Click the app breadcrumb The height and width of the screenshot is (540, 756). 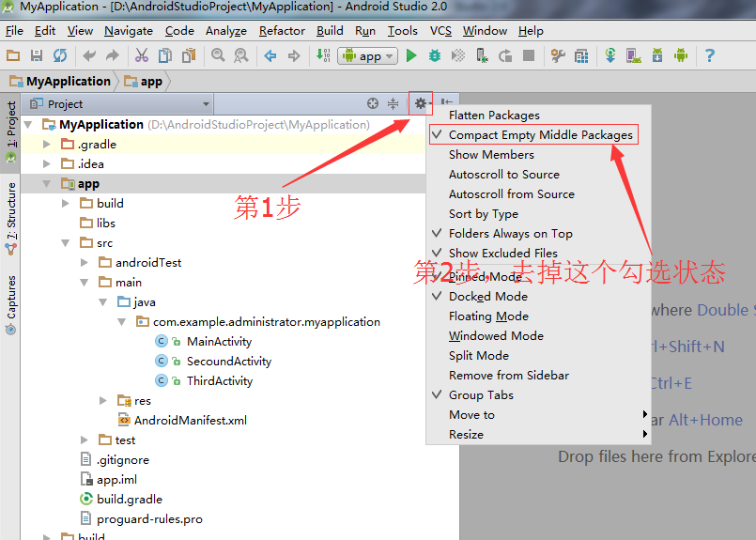tap(144, 82)
